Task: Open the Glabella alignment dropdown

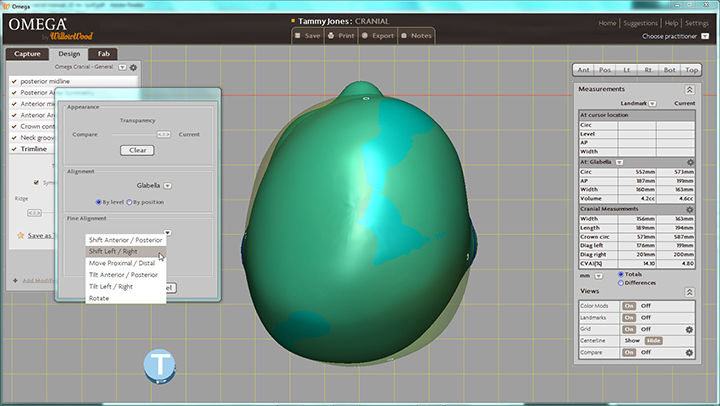Action: point(167,185)
